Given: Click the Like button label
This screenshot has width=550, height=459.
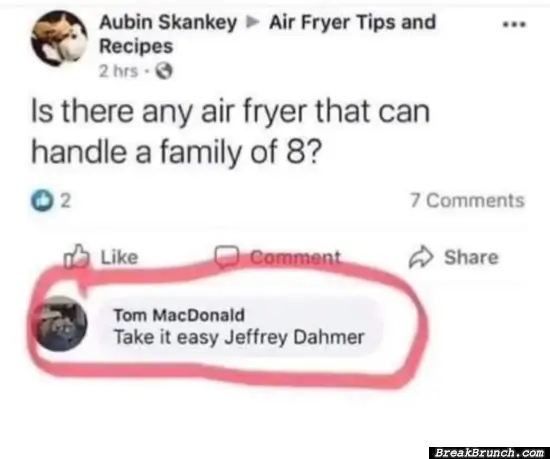Looking at the screenshot, I should (119, 257).
